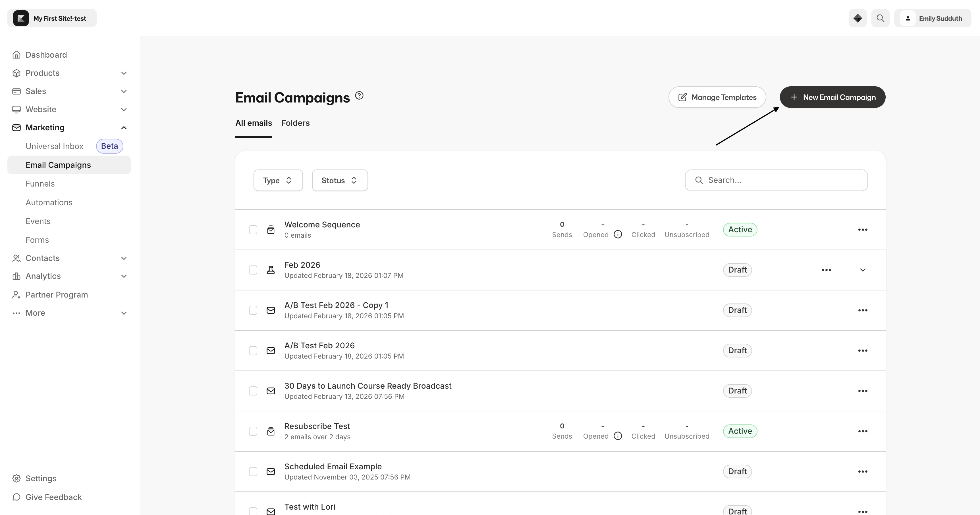This screenshot has height=515, width=980.
Task: Switch to the Folders tab
Action: (x=295, y=123)
